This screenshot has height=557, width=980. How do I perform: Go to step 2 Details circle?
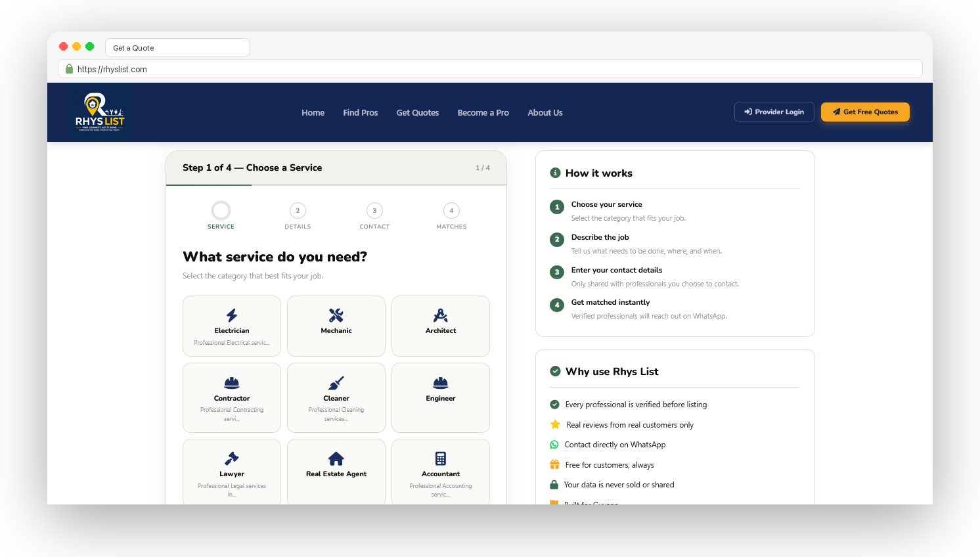tap(298, 211)
